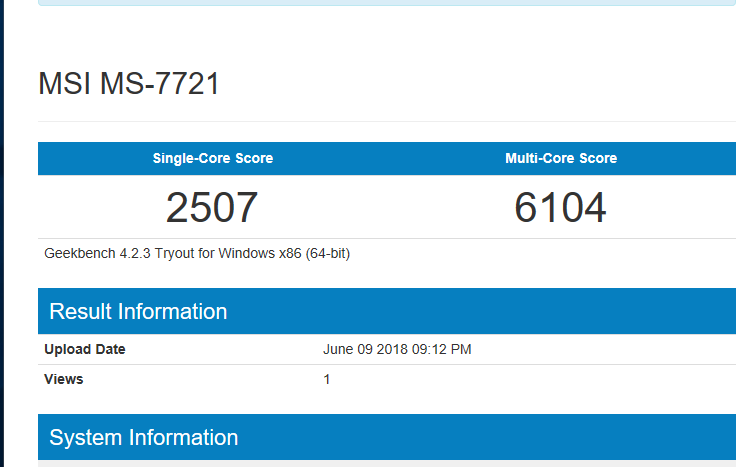This screenshot has height=467, width=754.
Task: Click the System Information section header
Action: click(387, 437)
